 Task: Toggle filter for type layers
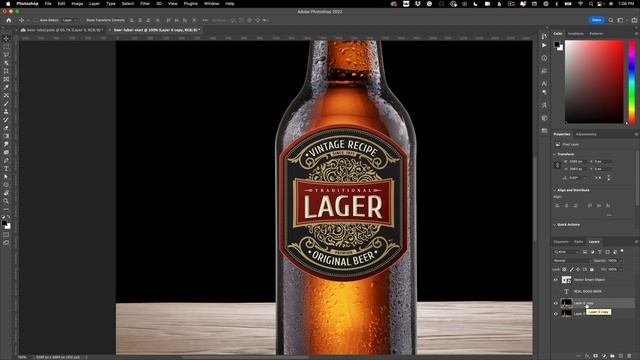[600, 252]
